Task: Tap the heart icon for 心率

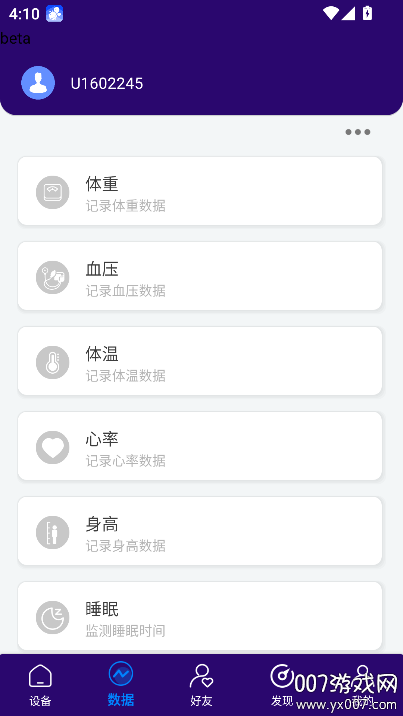Action: coord(52,448)
